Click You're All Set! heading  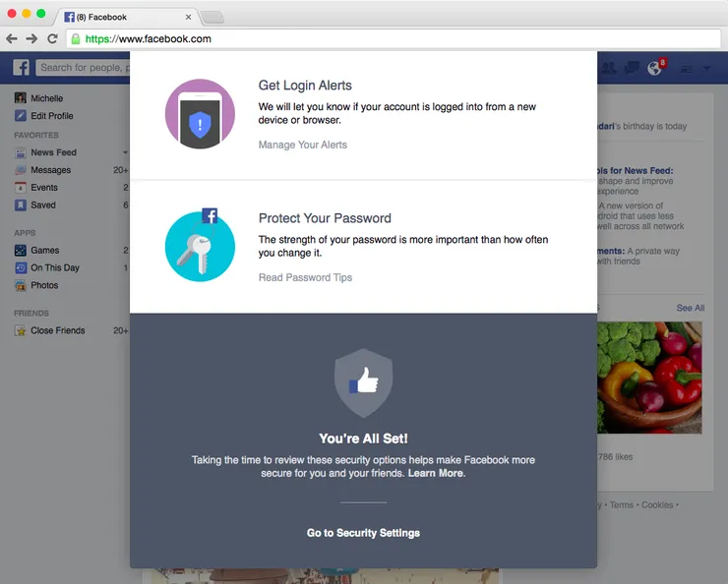point(363,438)
